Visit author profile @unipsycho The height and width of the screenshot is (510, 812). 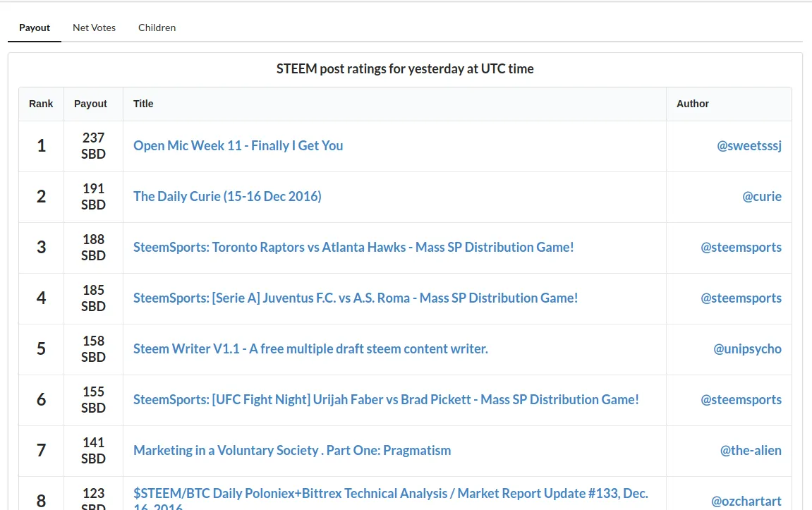tap(747, 348)
